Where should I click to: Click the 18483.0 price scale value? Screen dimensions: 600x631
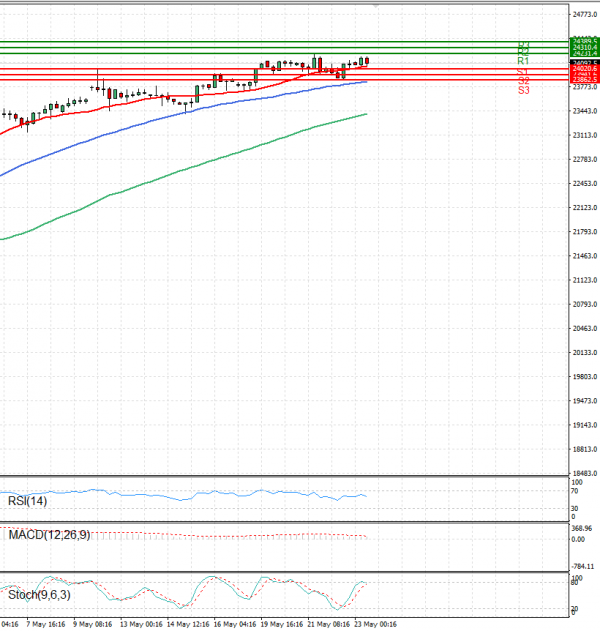pyautogui.click(x=585, y=473)
